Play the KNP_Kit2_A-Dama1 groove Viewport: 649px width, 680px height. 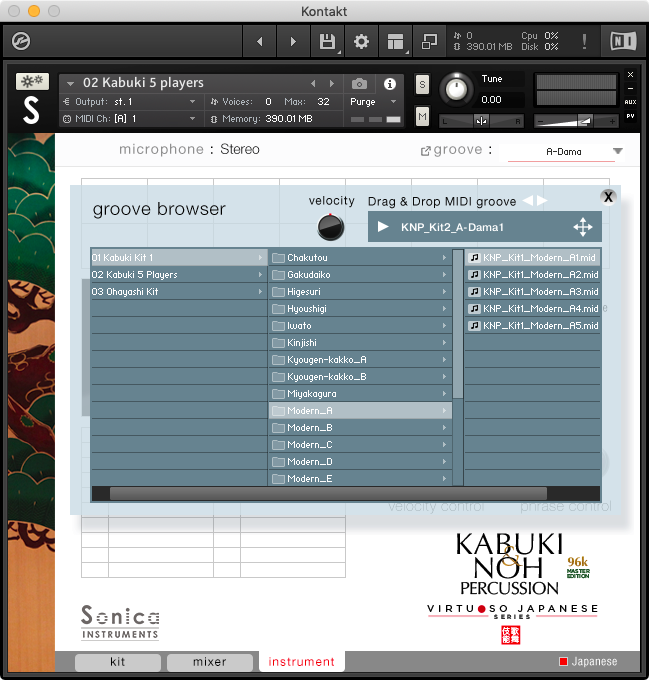point(382,227)
